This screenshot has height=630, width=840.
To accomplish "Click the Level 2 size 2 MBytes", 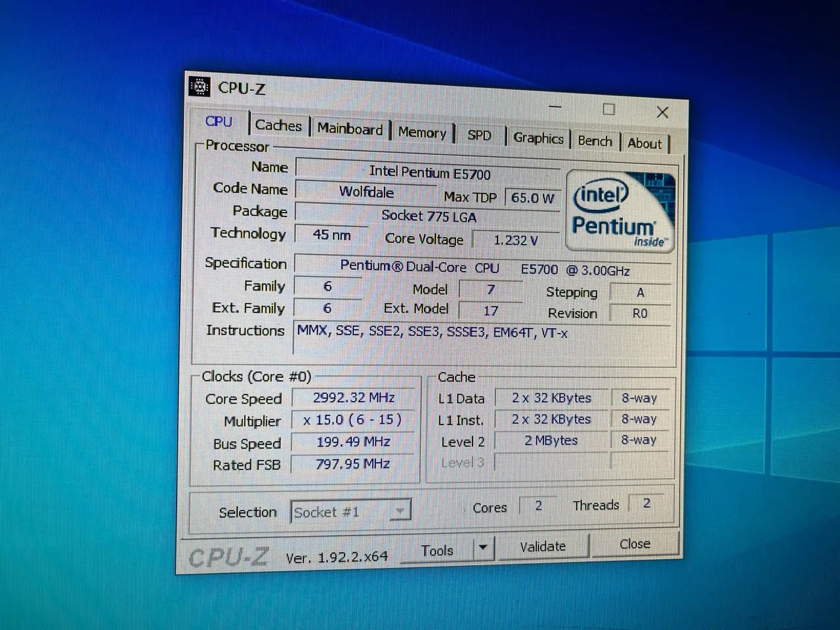I will coord(551,440).
